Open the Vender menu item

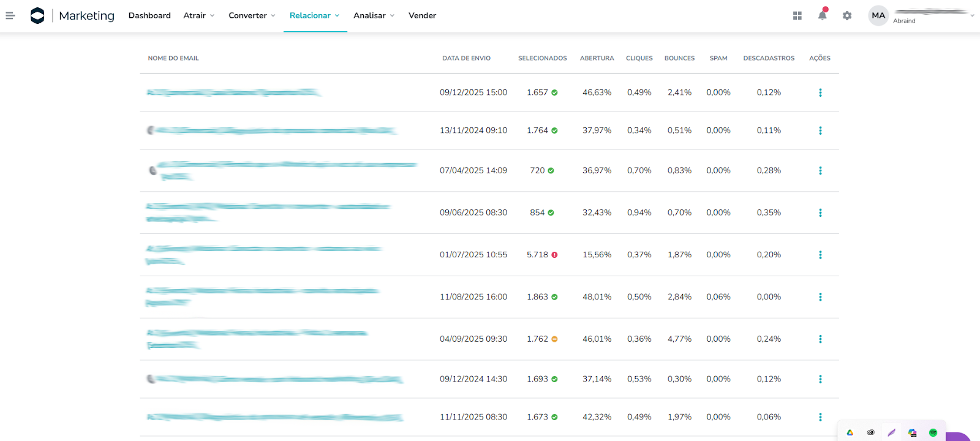(422, 15)
